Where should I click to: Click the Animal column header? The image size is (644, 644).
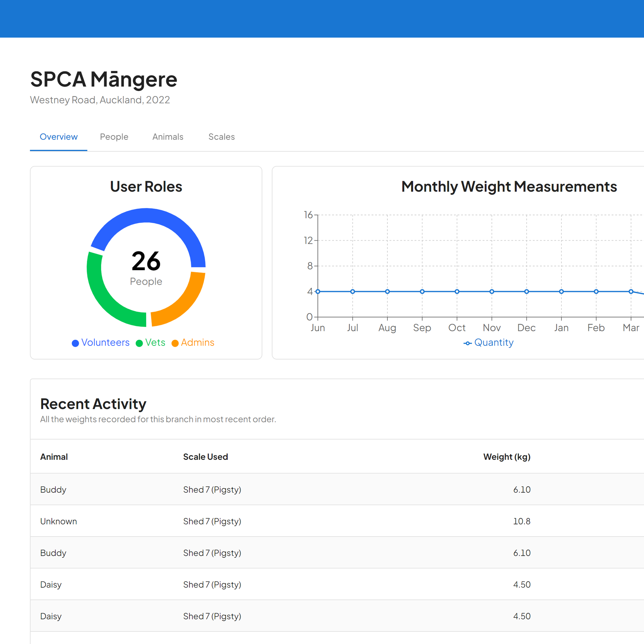[54, 457]
